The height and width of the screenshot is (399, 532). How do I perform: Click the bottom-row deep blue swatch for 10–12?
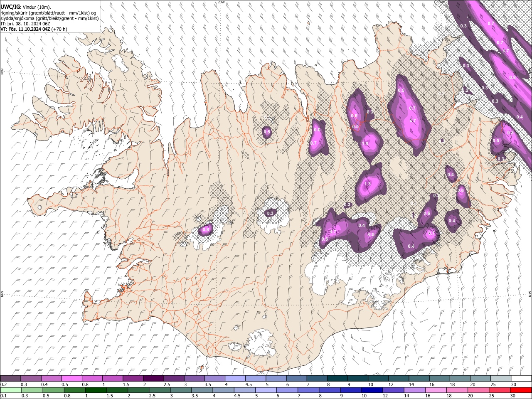point(372,390)
